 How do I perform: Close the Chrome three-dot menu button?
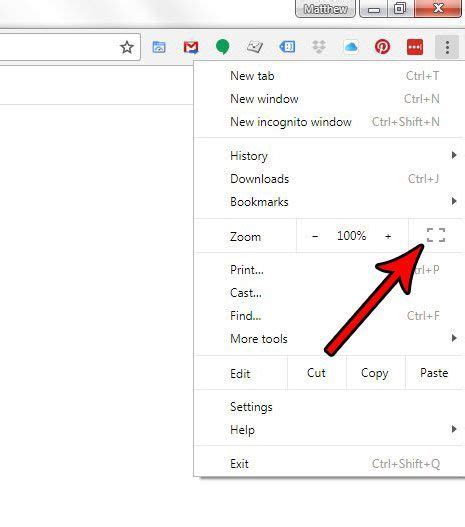tap(447, 47)
